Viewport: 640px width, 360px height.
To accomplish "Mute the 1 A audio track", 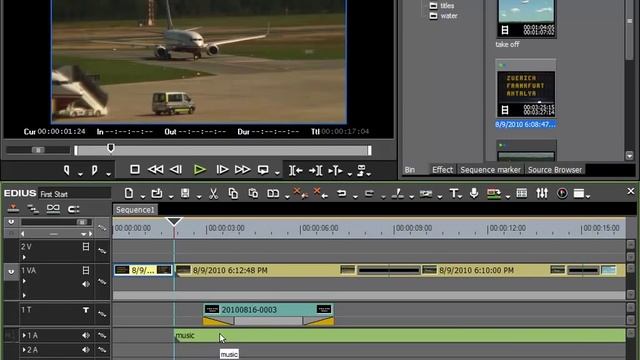I will (86, 336).
